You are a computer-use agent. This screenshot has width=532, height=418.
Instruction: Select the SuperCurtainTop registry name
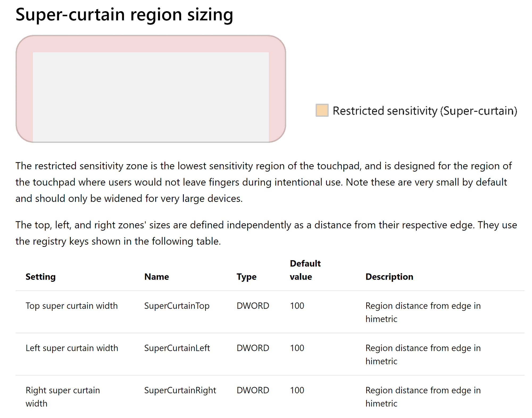[177, 306]
